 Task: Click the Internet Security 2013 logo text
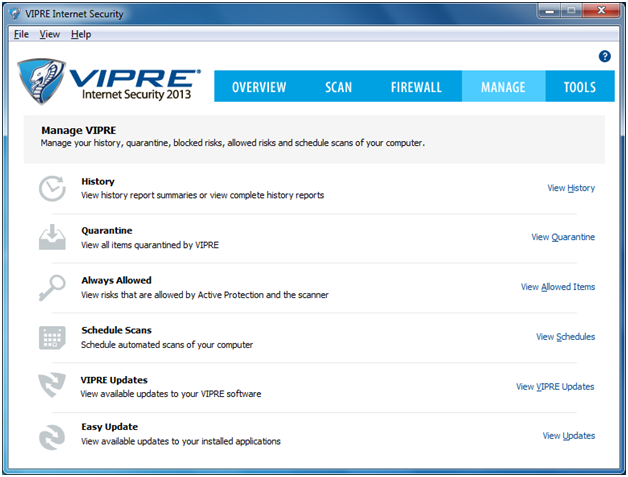point(136,95)
